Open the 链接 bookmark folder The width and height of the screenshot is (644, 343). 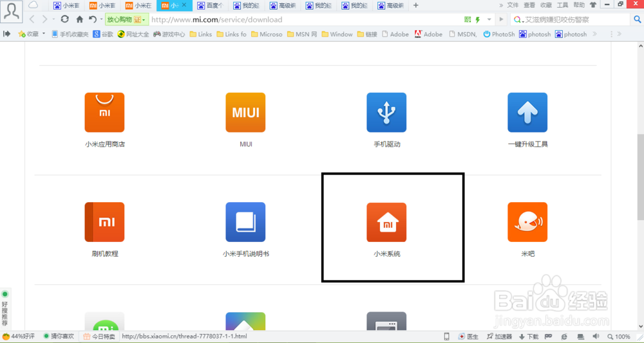367,34
